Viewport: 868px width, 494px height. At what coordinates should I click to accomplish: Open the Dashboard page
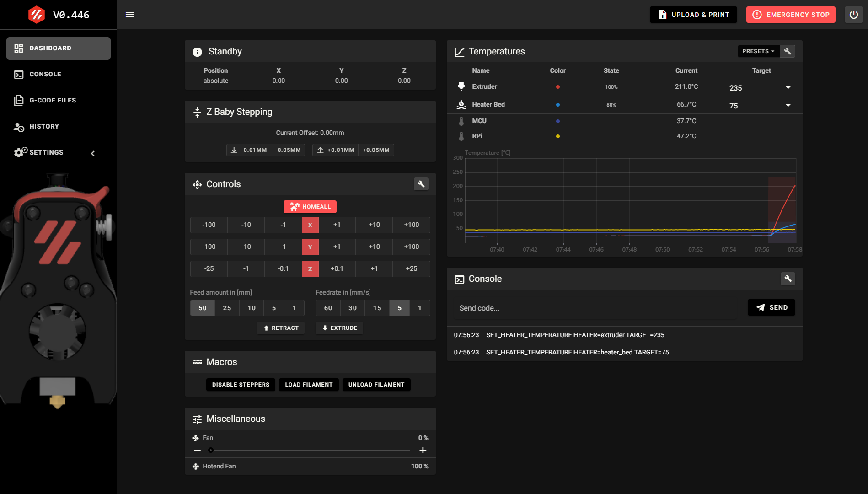pyautogui.click(x=59, y=48)
